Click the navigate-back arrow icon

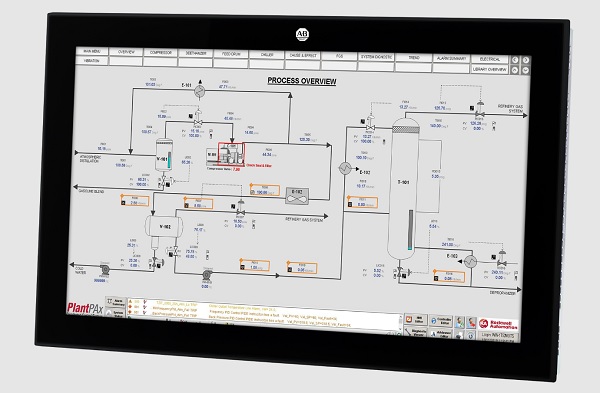point(515,60)
